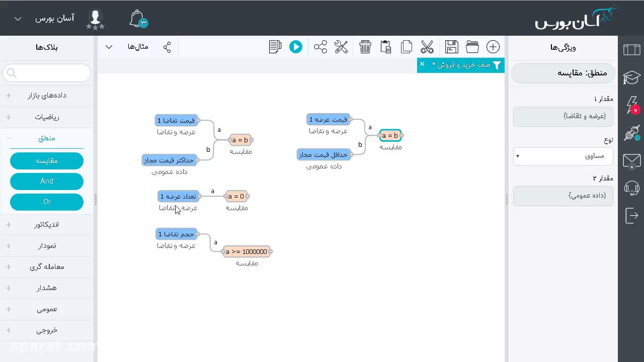Image resolution: width=644 pixels, height=362 pixels.
Task: Select the a >= 1000000 comparison node
Action: tap(247, 251)
